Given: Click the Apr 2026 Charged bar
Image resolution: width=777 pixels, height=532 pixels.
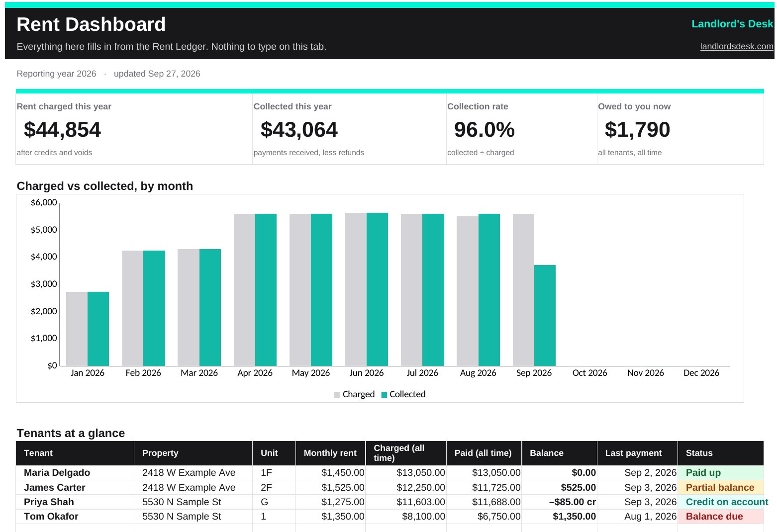Looking at the screenshot, I should click(x=244, y=290).
